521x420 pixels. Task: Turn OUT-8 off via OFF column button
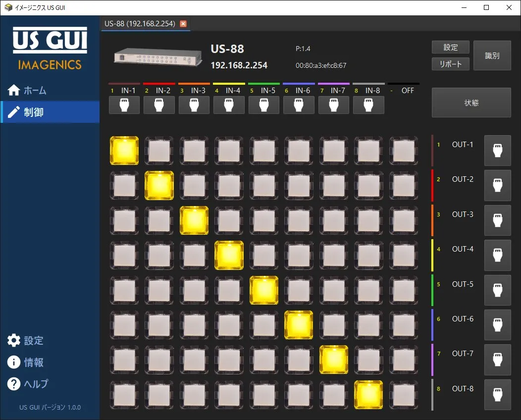[403, 395]
